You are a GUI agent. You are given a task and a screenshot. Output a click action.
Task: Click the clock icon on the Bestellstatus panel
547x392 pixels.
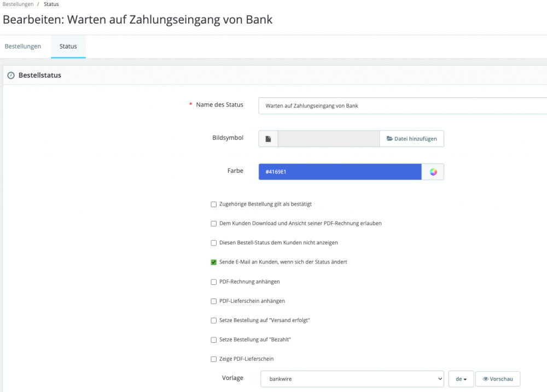[x=11, y=74]
